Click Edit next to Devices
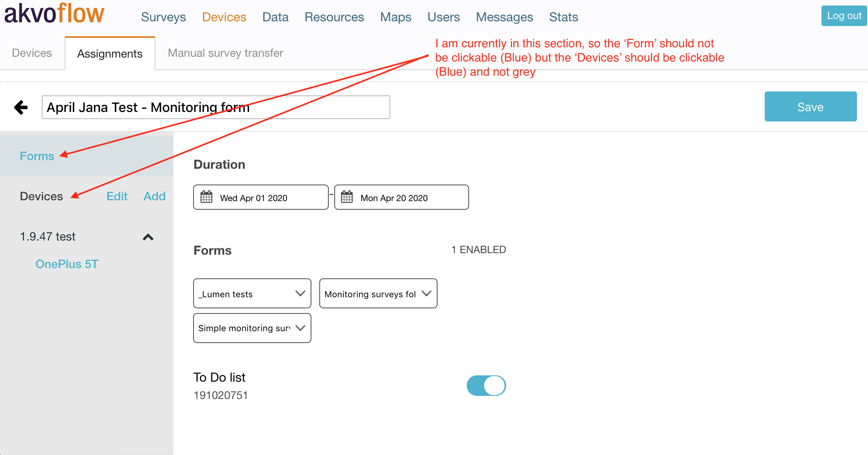The image size is (868, 455). click(x=117, y=196)
